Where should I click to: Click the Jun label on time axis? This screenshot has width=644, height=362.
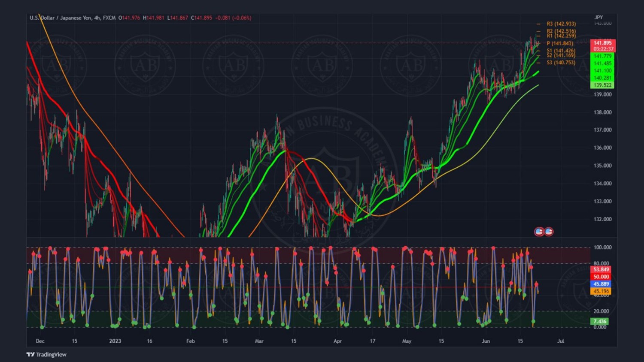click(x=486, y=341)
